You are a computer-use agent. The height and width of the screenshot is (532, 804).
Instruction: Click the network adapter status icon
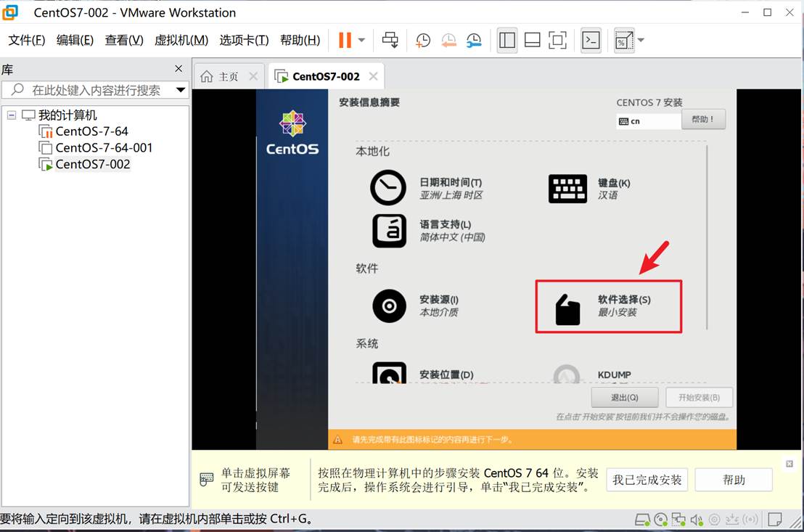(678, 520)
